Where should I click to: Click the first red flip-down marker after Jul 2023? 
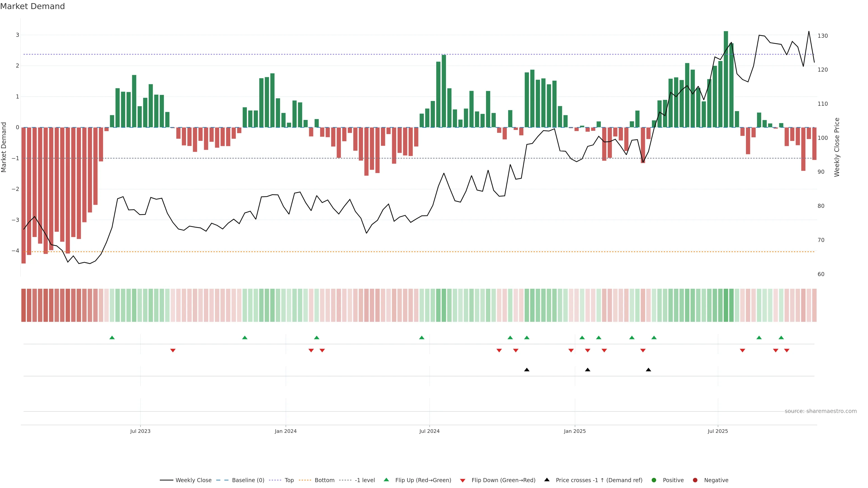coord(173,351)
